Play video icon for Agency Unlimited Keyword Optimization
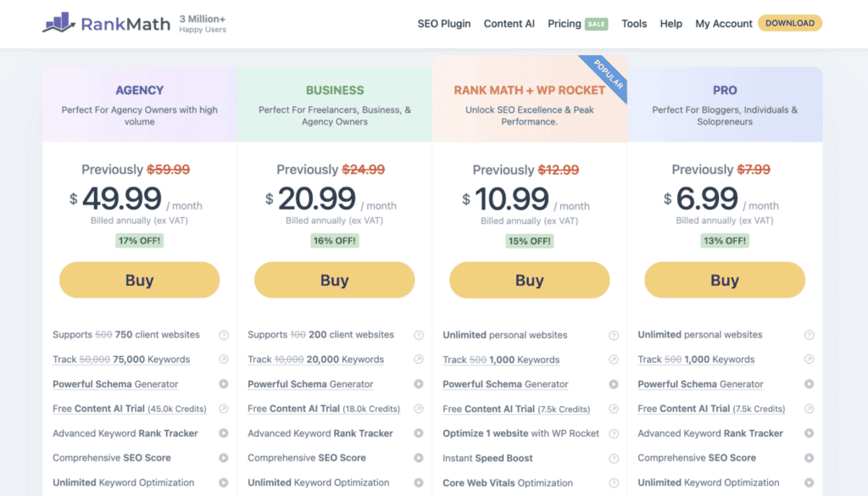Screen dimensions: 868x496 (224, 482)
